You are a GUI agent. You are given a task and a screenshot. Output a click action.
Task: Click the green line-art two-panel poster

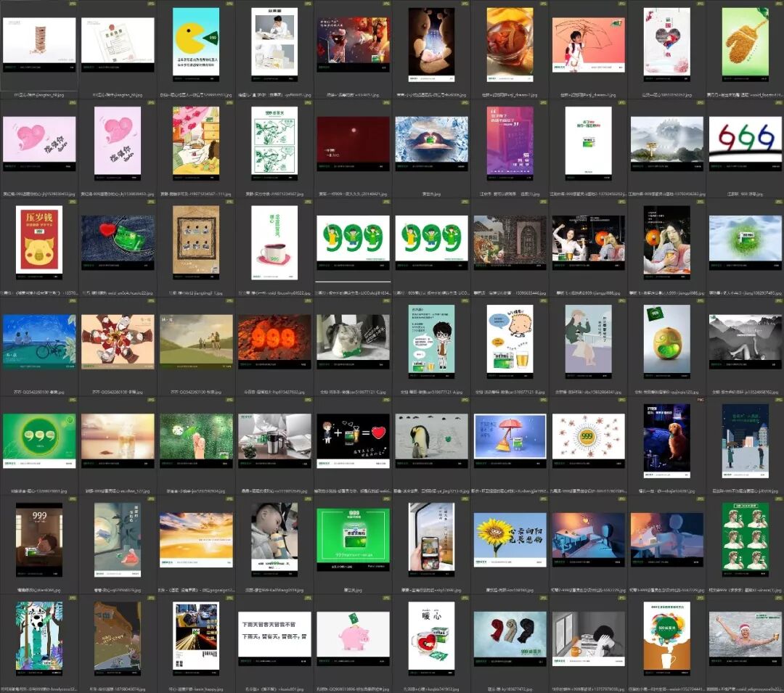click(x=274, y=144)
